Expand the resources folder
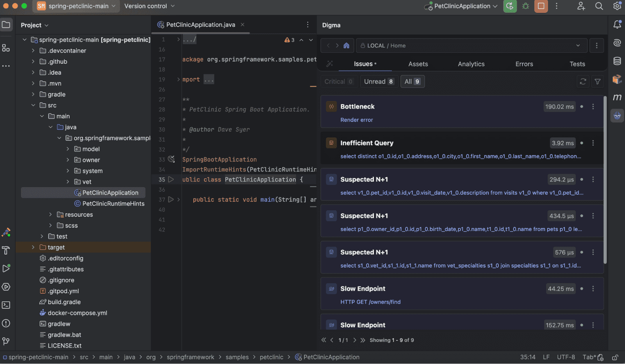 tap(50, 215)
